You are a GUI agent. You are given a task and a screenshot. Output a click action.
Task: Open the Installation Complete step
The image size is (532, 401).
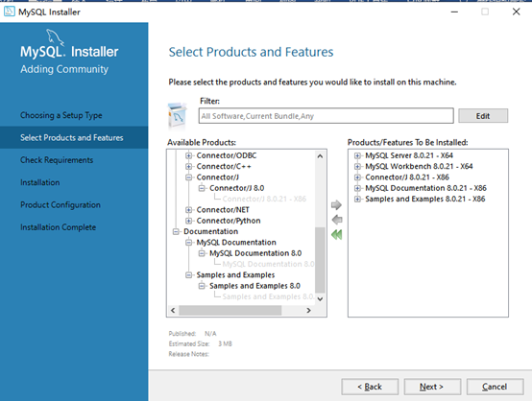58,227
